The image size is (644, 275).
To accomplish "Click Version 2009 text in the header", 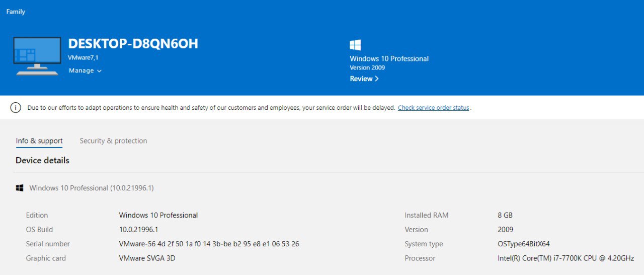I will (x=367, y=67).
